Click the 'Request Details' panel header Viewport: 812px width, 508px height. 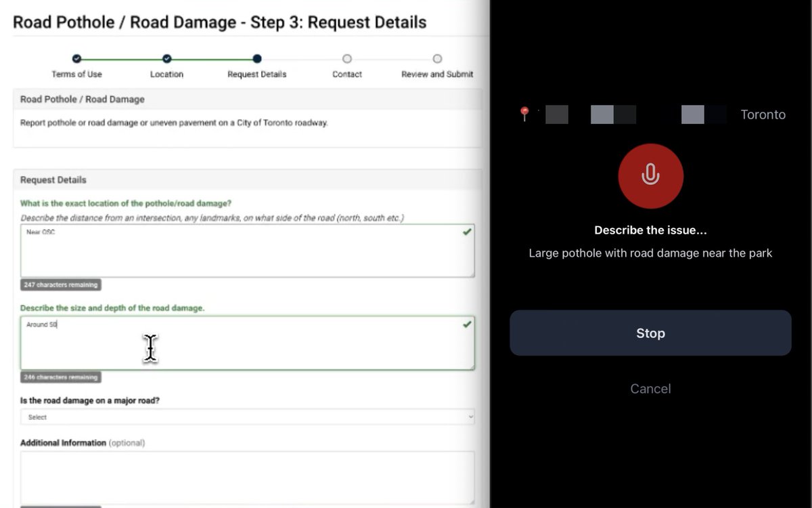(248, 179)
